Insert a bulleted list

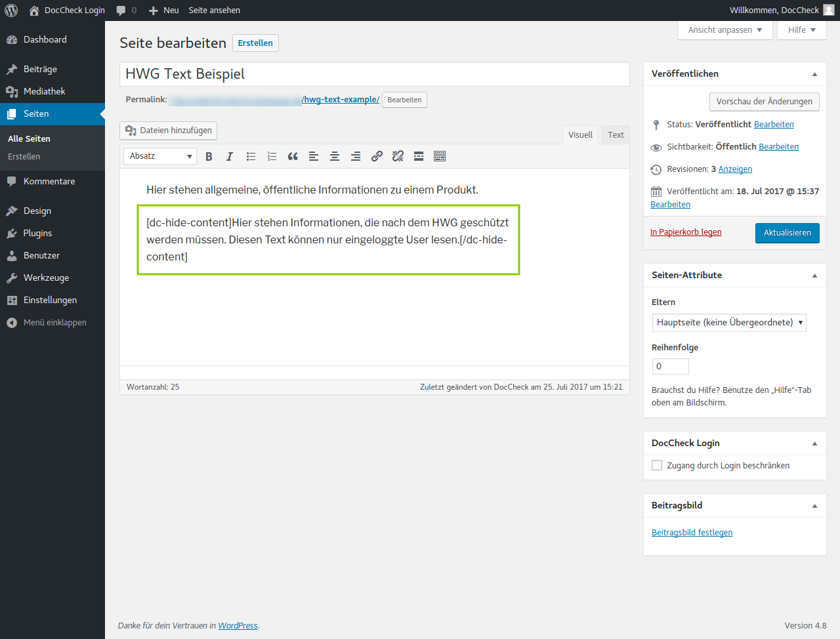point(251,156)
